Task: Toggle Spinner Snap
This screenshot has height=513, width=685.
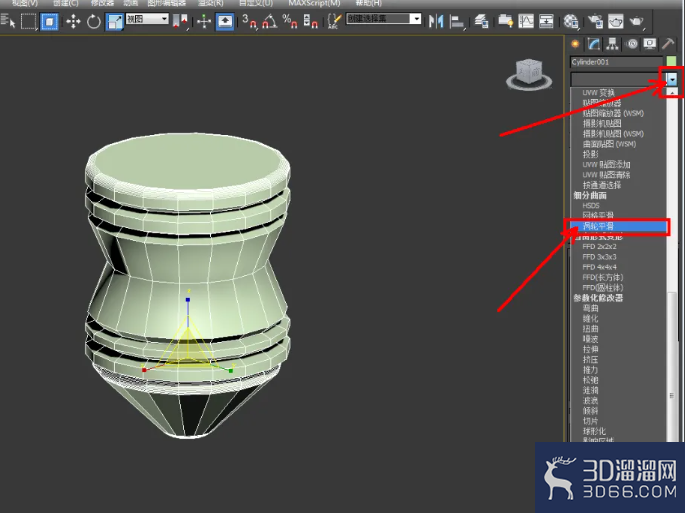Action: point(310,21)
